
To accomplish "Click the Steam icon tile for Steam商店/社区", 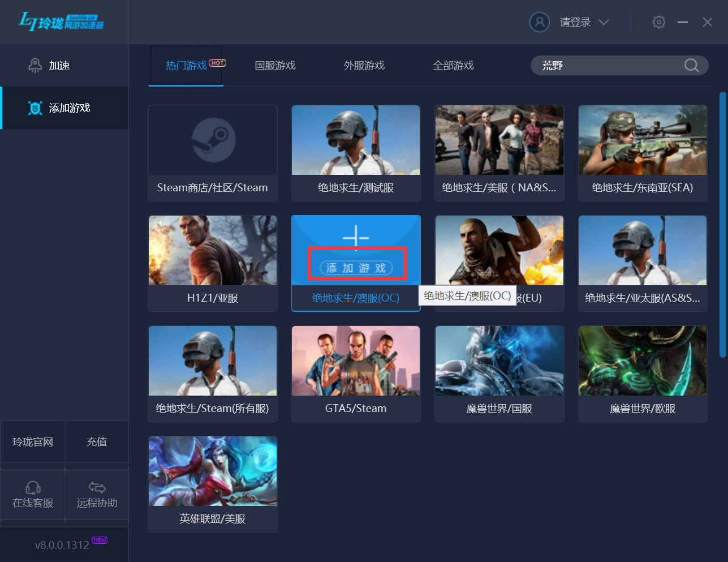I will [212, 140].
